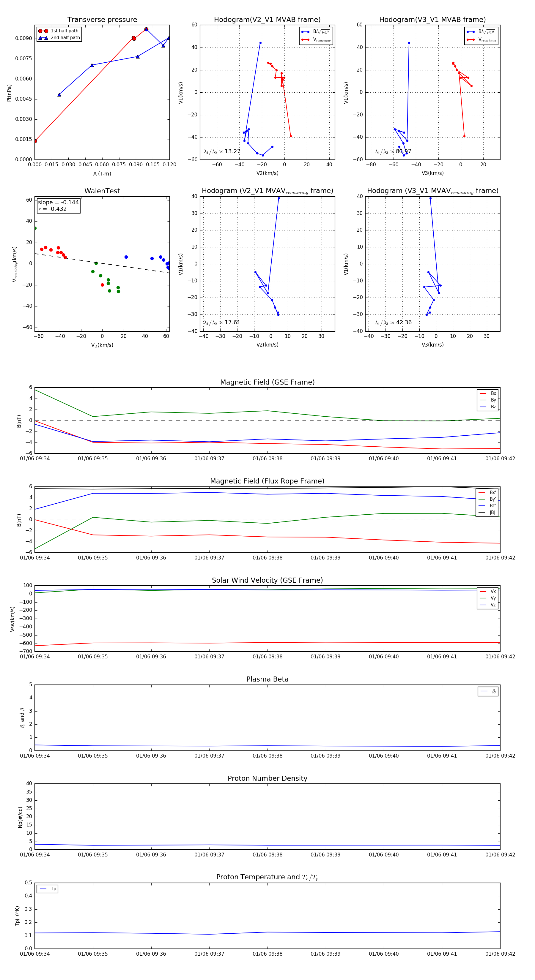Screen dimensions: 535x980
Task: Click the "|B|" legend entry
Action: click(487, 513)
